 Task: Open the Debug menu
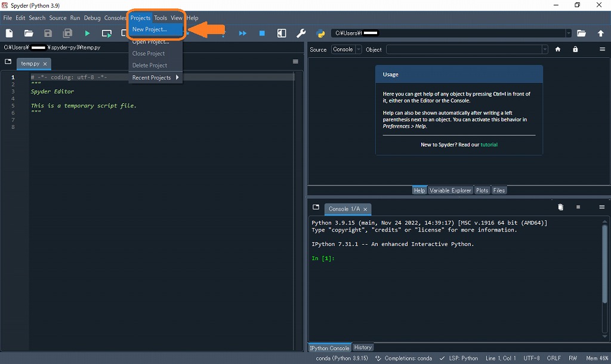pos(92,18)
